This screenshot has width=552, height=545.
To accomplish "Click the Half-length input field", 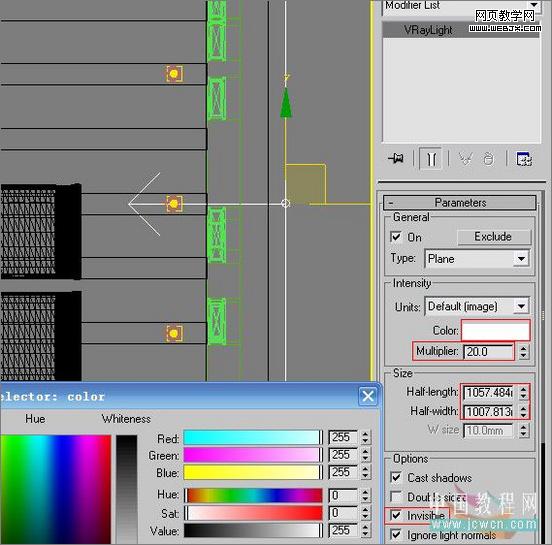I will click(x=489, y=393).
